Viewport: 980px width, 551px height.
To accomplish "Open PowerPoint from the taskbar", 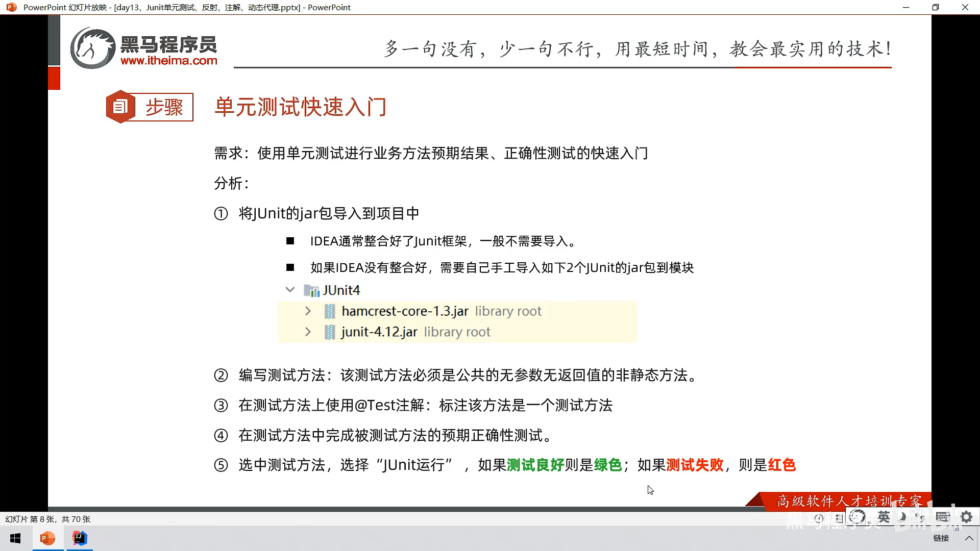I will click(47, 538).
